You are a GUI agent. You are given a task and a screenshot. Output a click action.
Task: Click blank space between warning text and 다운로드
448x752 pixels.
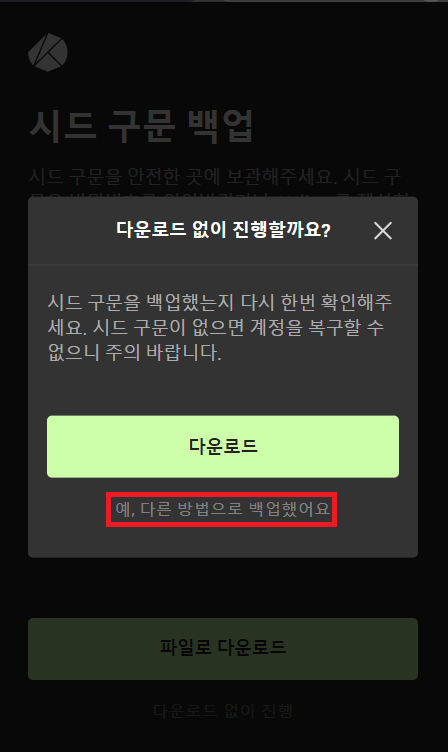click(x=223, y=389)
